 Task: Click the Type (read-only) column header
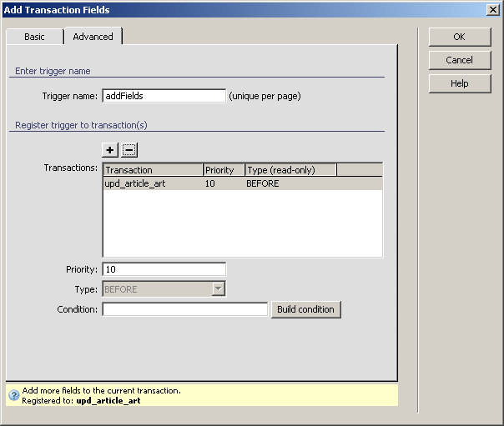point(290,170)
